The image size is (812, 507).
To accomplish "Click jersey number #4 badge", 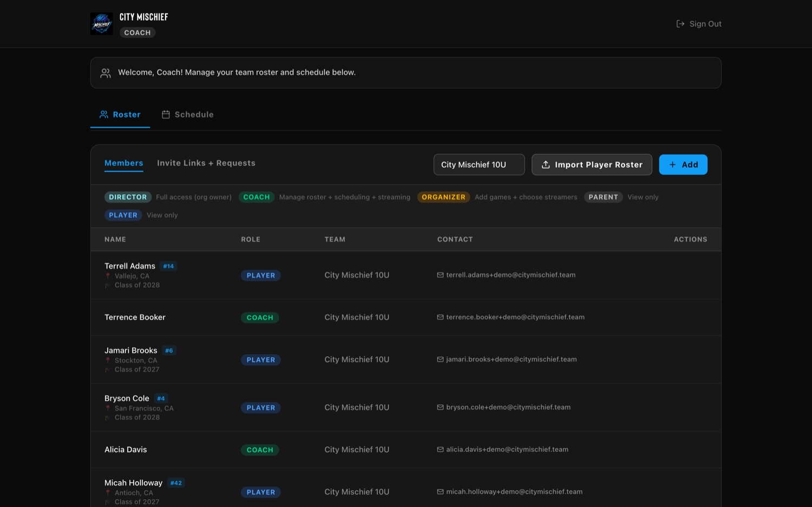I will [161, 399].
